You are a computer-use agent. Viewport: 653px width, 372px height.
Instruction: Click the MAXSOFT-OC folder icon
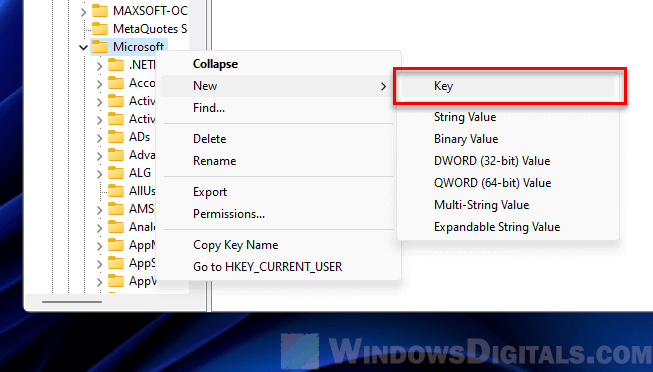100,11
